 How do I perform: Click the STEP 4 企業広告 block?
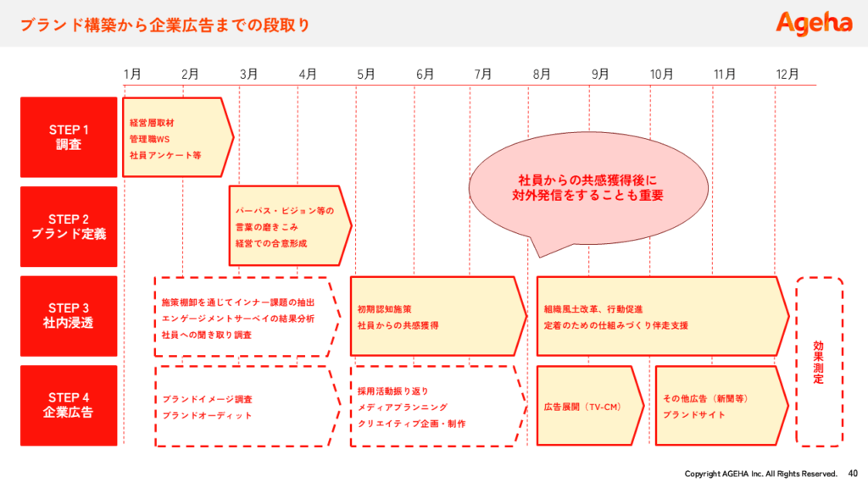pyautogui.click(x=69, y=405)
